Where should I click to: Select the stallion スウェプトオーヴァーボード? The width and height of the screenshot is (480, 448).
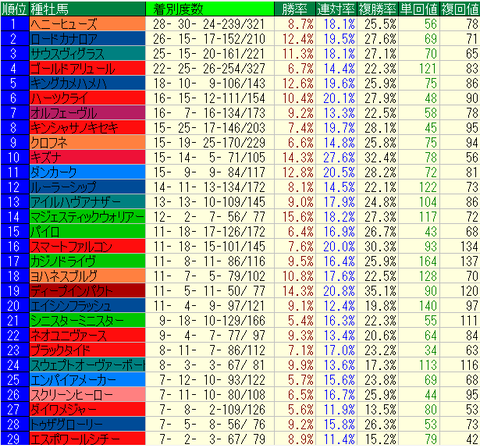coord(87,365)
